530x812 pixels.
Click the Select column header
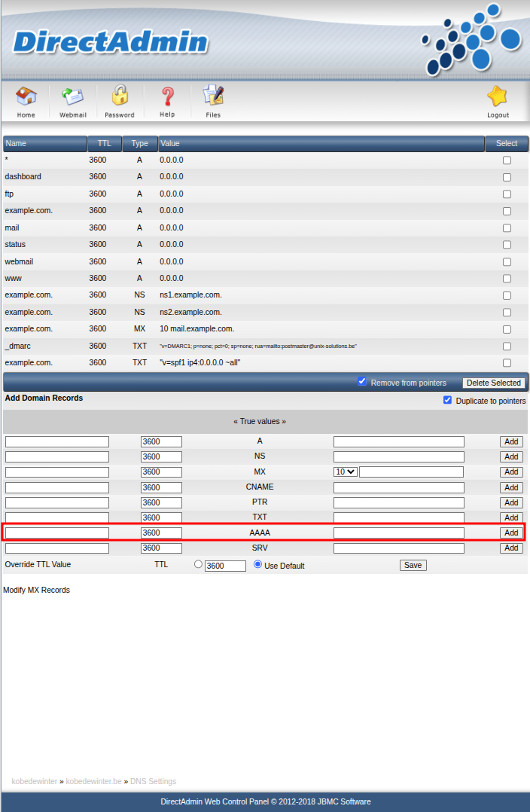pos(507,143)
